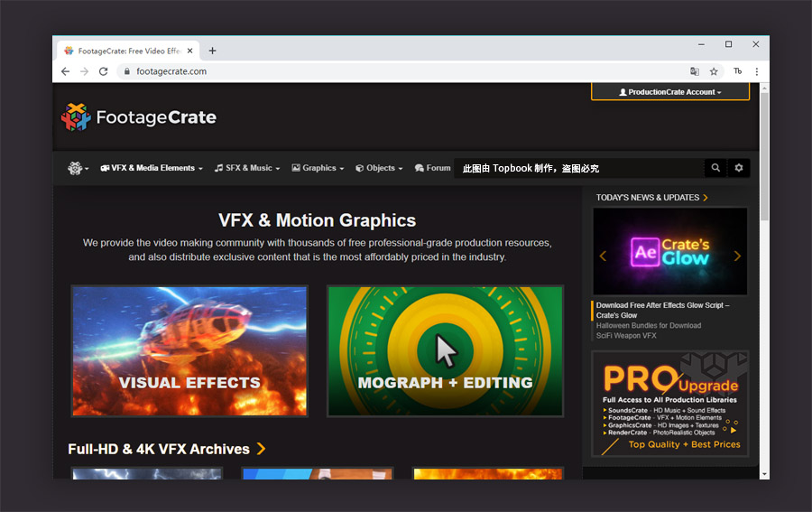Click the PRO Upgrade banner

670,404
